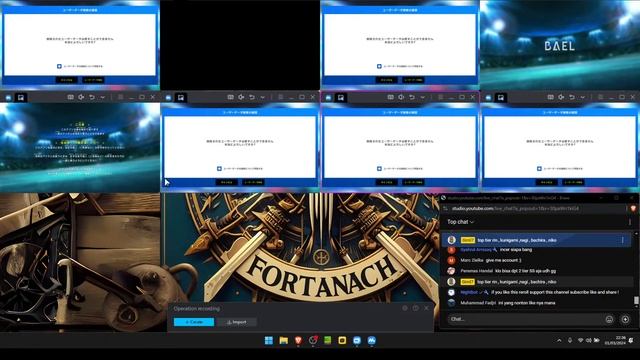This screenshot has height=360, width=640.
Task: Open hamburger menu of purple-bordered emulator
Action: [x=440, y=97]
